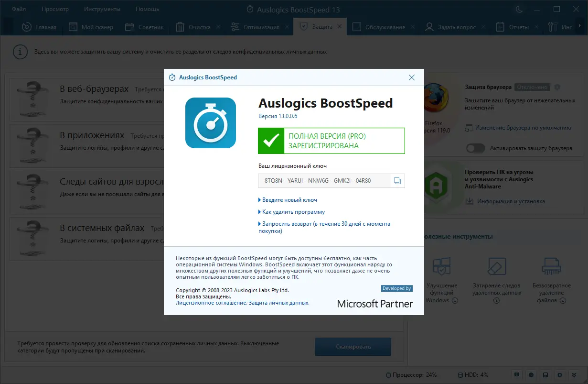Image resolution: width=588 pixels, height=384 pixels.
Task: Open the Просмотр menu
Action: [x=55, y=9]
